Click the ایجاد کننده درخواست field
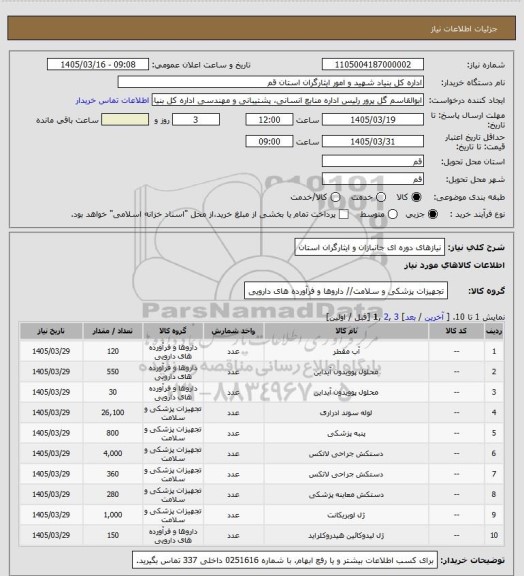The height and width of the screenshot is (576, 524). pos(288,100)
